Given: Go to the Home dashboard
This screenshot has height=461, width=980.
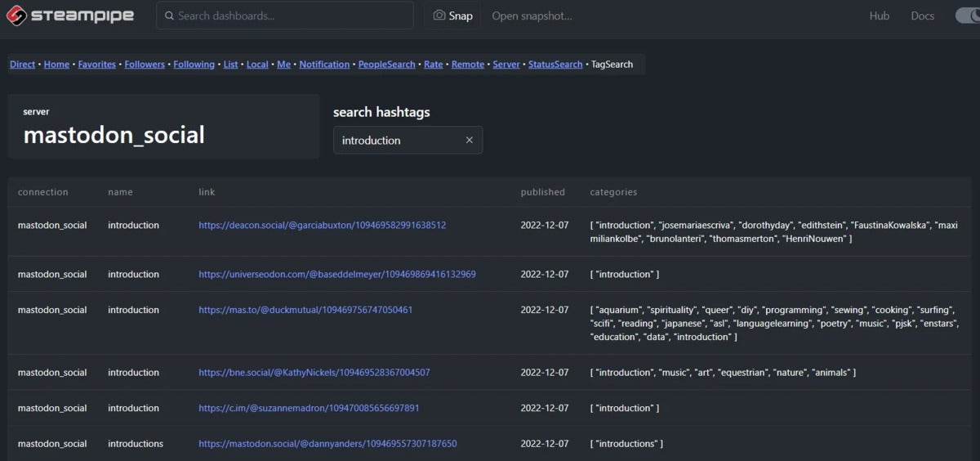Looking at the screenshot, I should click(56, 65).
